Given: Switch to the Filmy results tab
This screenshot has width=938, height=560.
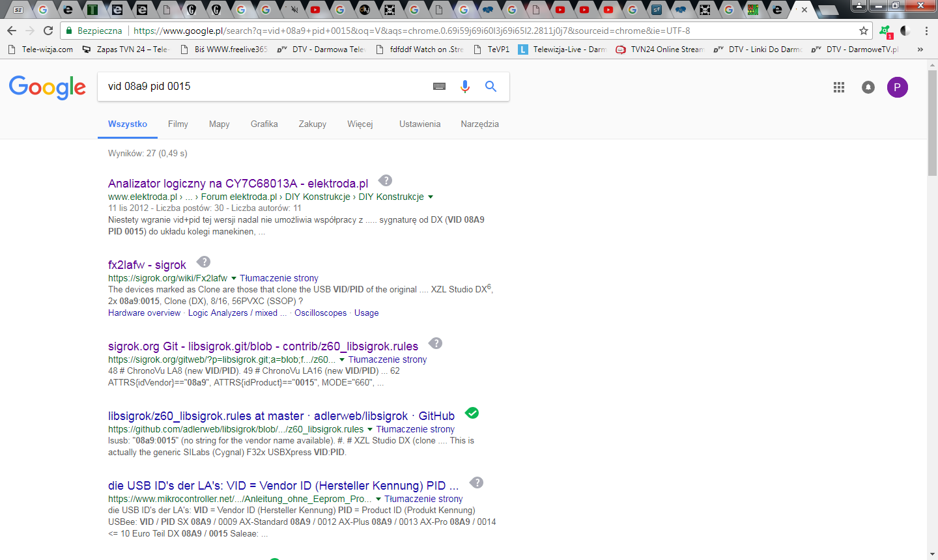Looking at the screenshot, I should [x=178, y=124].
